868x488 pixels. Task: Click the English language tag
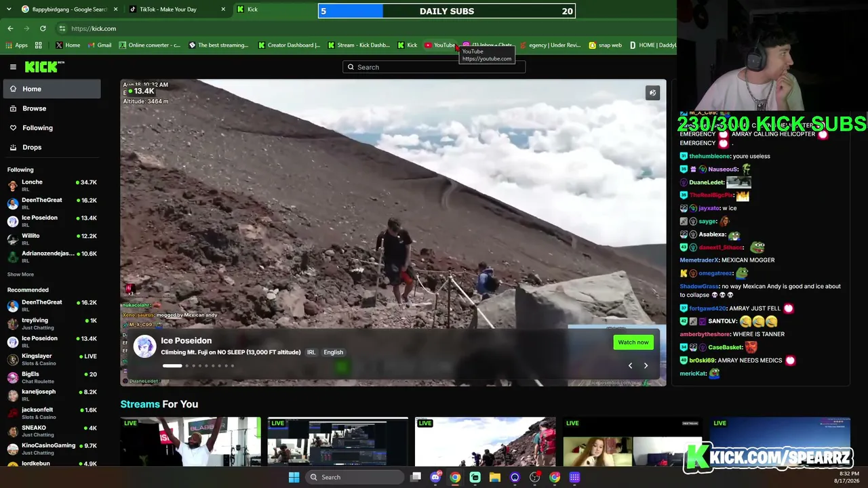[333, 352]
